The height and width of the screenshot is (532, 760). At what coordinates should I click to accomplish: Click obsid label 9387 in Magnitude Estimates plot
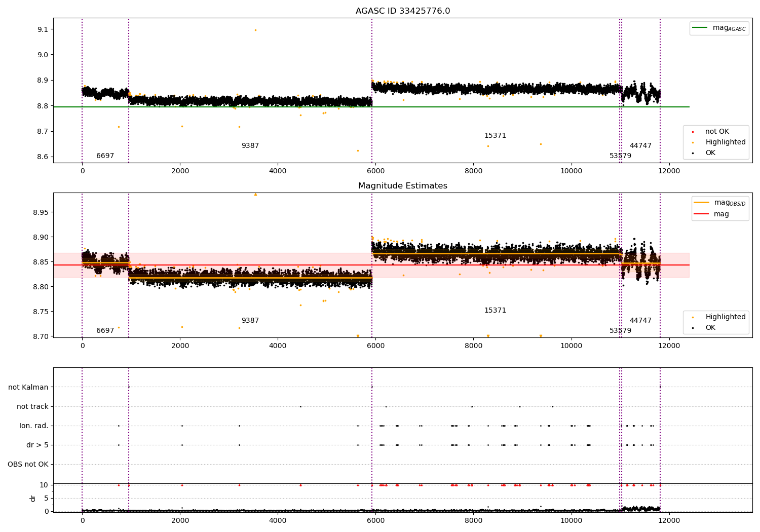click(x=250, y=321)
